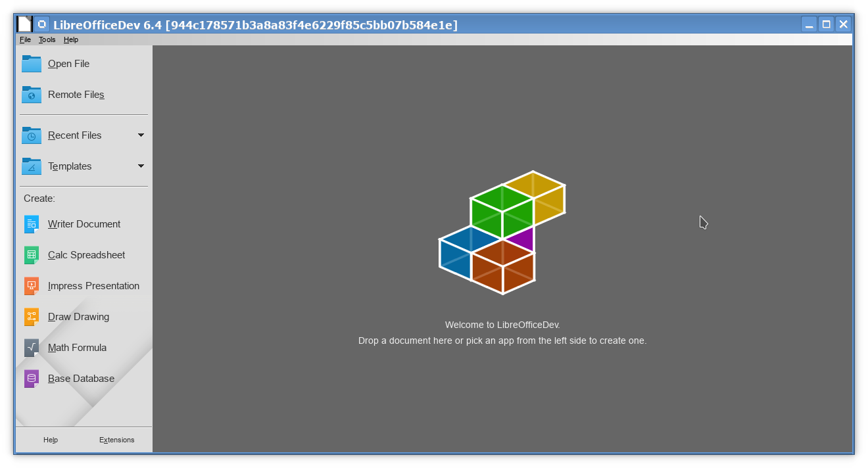The width and height of the screenshot is (868, 468).
Task: Click the Help button at sidebar bottom
Action: point(51,440)
